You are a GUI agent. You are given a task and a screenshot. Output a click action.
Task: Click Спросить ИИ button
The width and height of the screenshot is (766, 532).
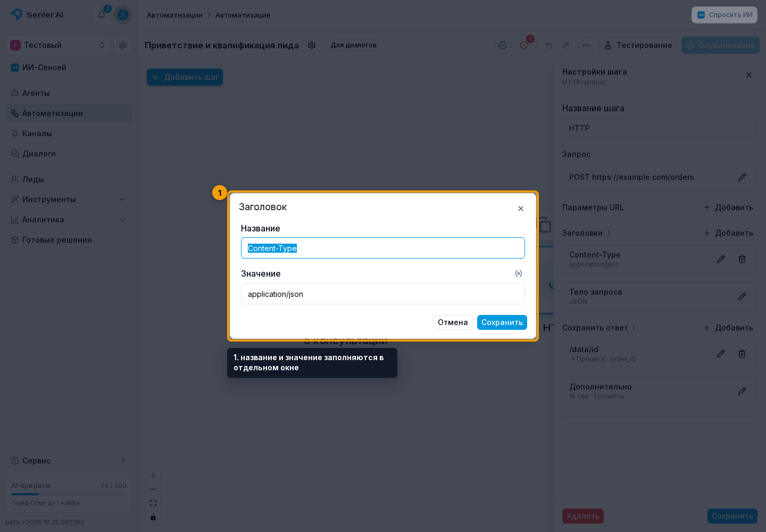725,15
